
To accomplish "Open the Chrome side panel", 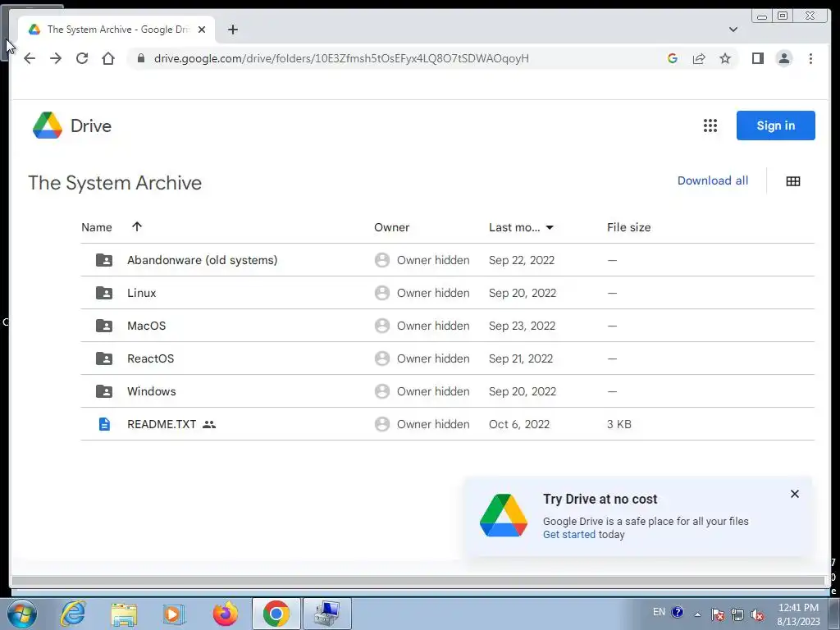I will coord(757,58).
